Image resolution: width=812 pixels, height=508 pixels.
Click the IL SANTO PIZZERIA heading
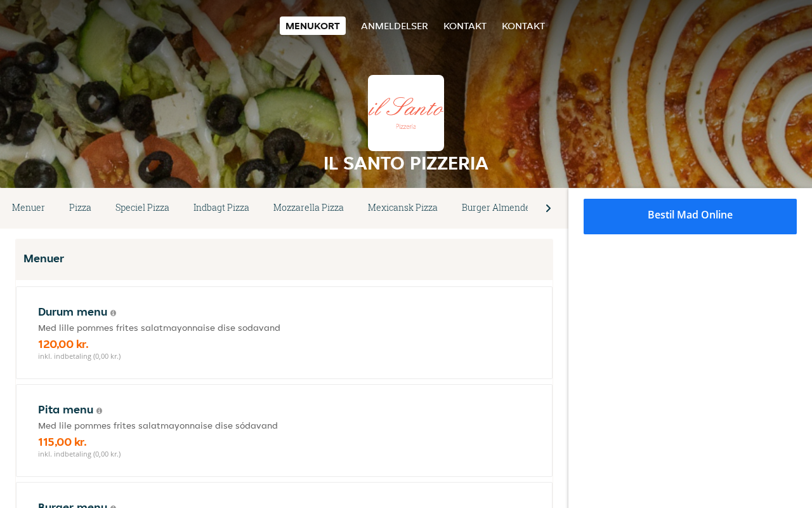pos(406,163)
